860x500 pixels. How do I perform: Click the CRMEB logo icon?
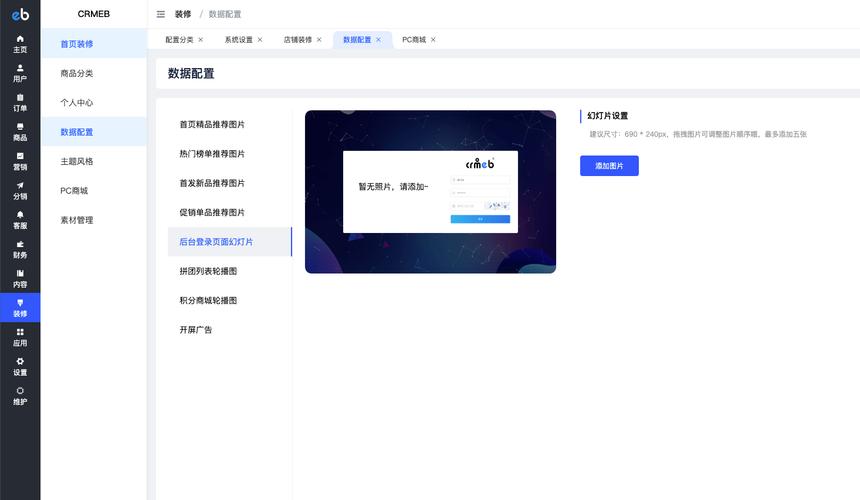tap(20, 14)
